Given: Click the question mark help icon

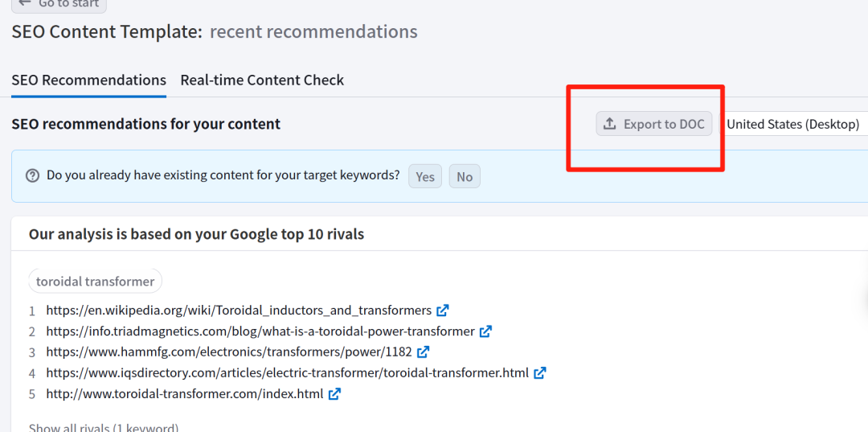Looking at the screenshot, I should pos(33,175).
